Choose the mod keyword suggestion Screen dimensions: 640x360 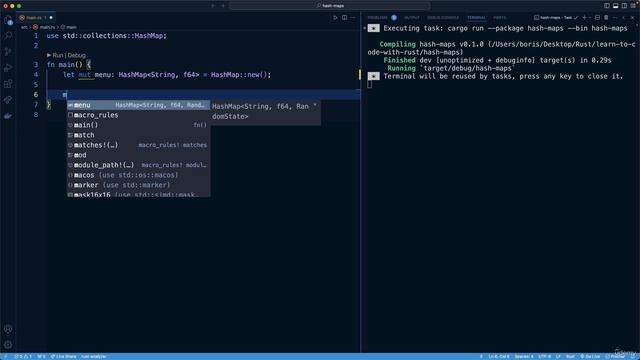139,155
